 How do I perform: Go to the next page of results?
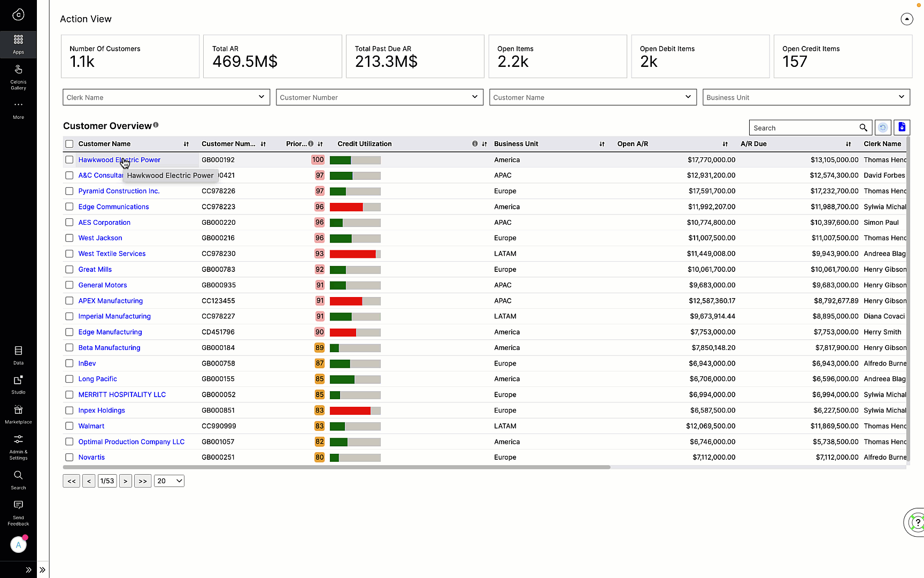(125, 481)
